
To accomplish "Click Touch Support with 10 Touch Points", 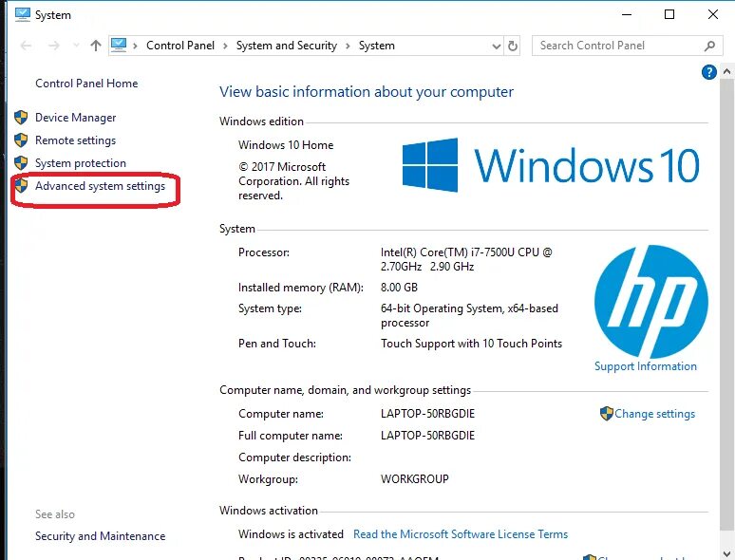I will coord(471,344).
